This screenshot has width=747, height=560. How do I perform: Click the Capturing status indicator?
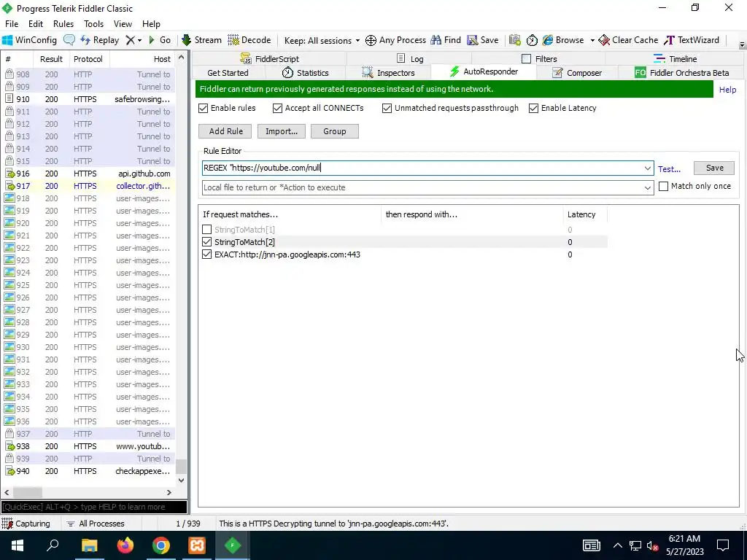coord(26,524)
